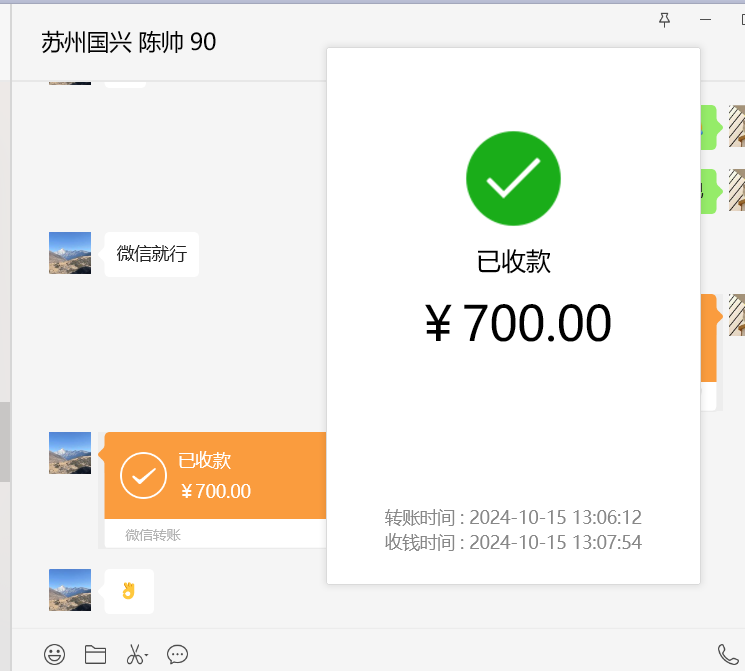This screenshot has width=745, height=671.
Task: Click contact avatar beside OK emoji message
Action: point(70,590)
